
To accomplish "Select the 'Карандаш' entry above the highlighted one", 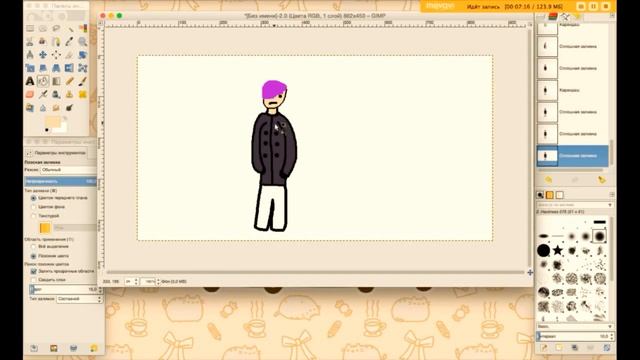I will (x=572, y=90).
